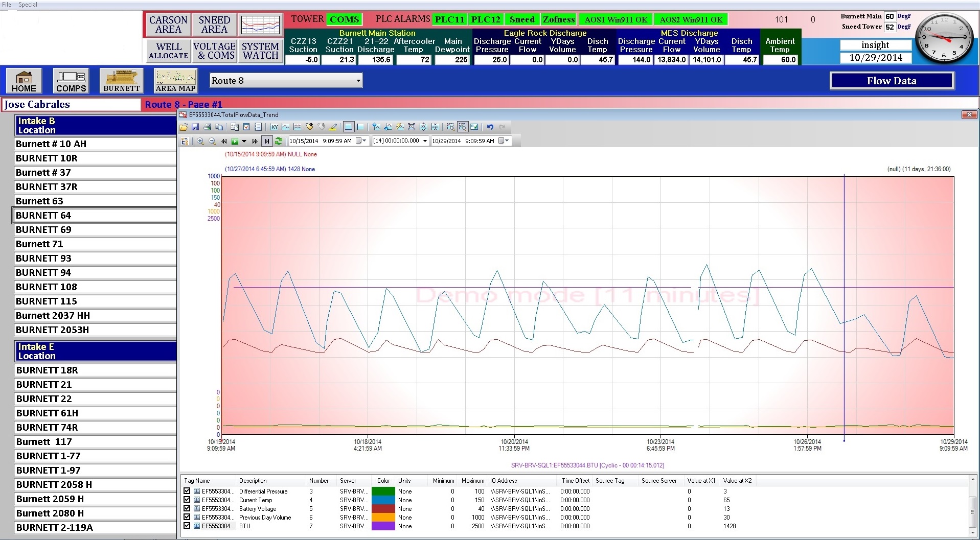Viewport: 980px width, 540px height.
Task: Activate the annotation pen tool
Action: point(333,127)
